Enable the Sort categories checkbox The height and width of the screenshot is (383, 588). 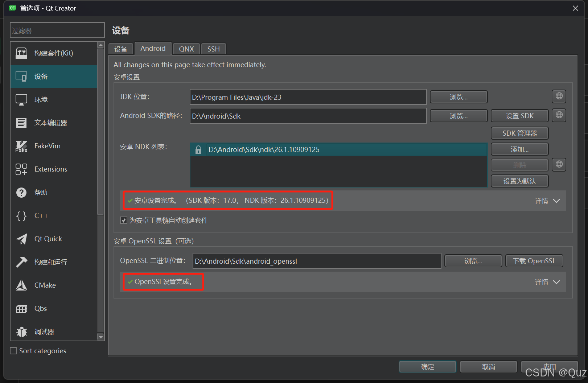[x=13, y=350]
